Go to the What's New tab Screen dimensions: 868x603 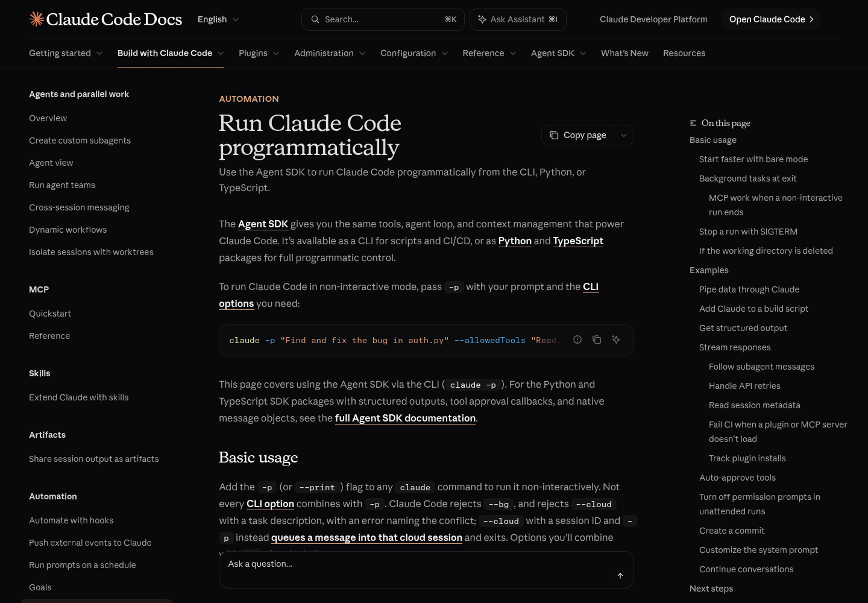[624, 53]
